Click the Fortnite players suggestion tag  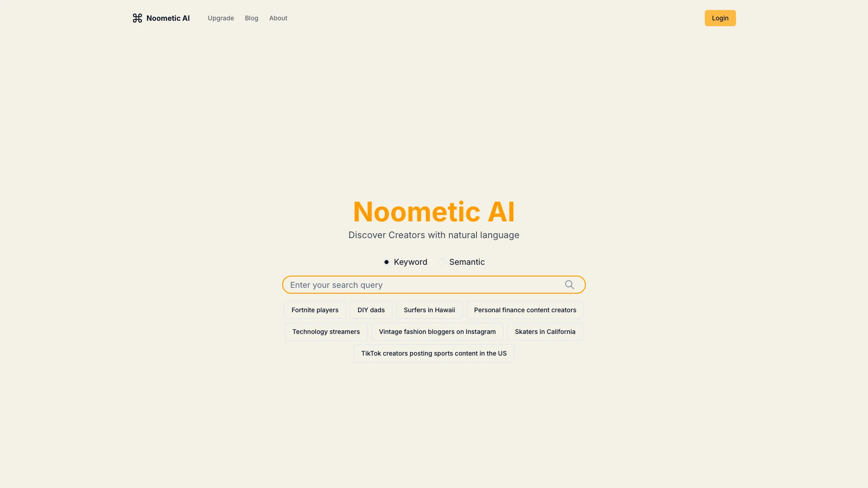click(x=315, y=310)
